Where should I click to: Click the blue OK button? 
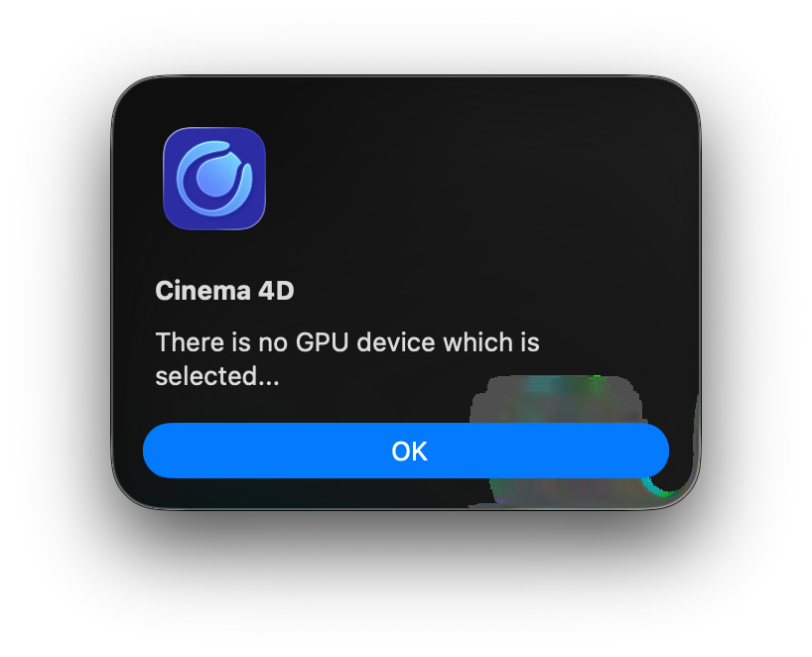[405, 451]
